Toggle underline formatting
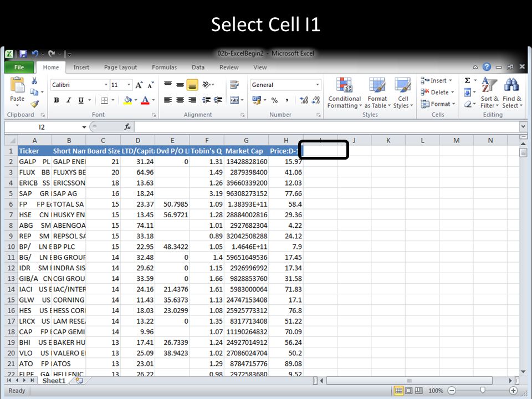Image resolution: width=532 pixels, height=399 pixels. (81, 100)
